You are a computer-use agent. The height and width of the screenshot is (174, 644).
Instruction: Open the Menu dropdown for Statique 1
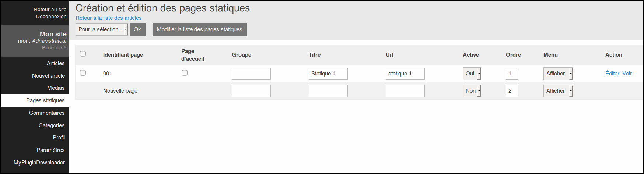(558, 74)
